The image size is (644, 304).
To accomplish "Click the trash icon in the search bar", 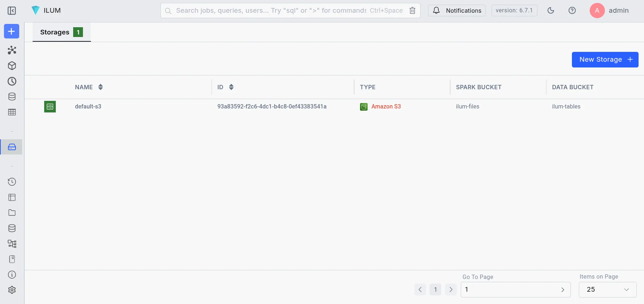I will coord(412,11).
